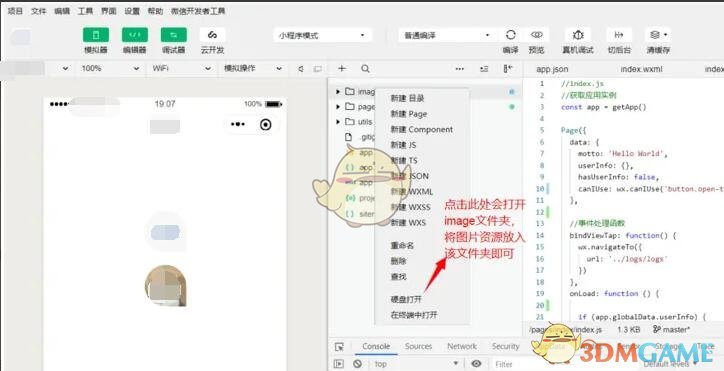Toggle the 调试器 debugger panel button

174,35
